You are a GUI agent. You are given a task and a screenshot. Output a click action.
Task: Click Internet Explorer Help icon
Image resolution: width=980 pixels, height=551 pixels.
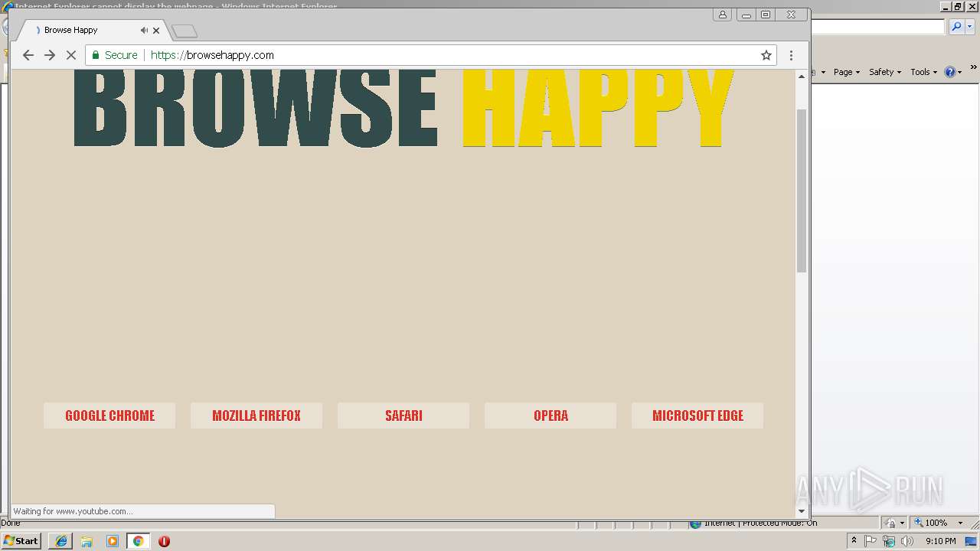(949, 72)
